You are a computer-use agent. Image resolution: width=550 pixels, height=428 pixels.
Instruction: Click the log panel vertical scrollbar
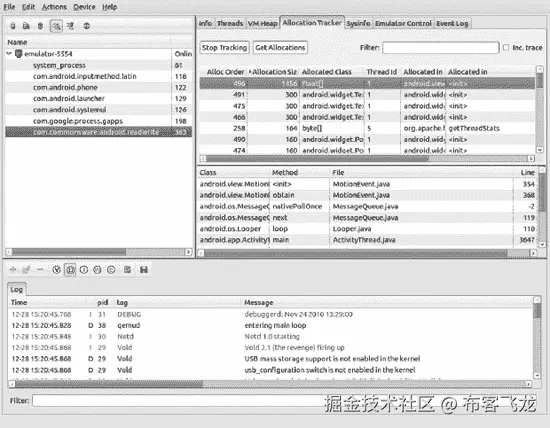[x=537, y=338]
